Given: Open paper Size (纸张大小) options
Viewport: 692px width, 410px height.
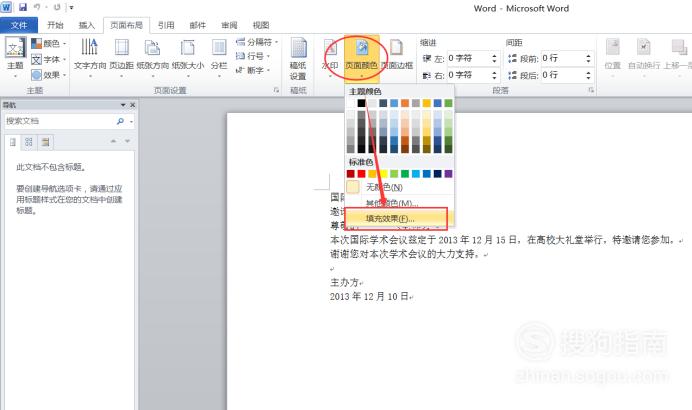Looking at the screenshot, I should (188, 57).
